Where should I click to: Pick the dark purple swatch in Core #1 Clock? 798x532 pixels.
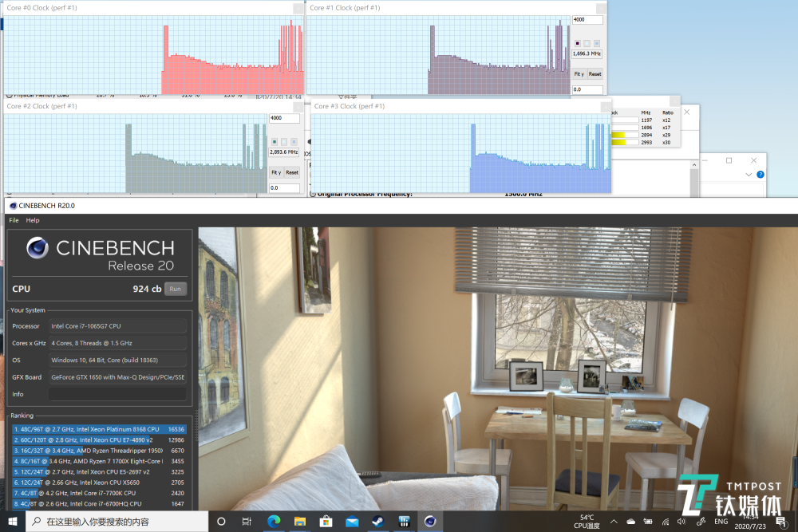coord(577,43)
